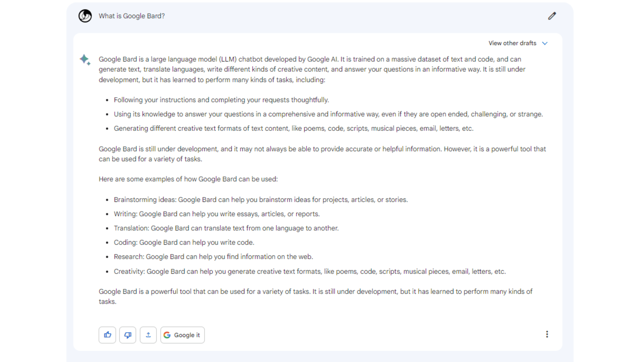Click the Research bullet item
The width and height of the screenshot is (644, 362).
tap(213, 257)
